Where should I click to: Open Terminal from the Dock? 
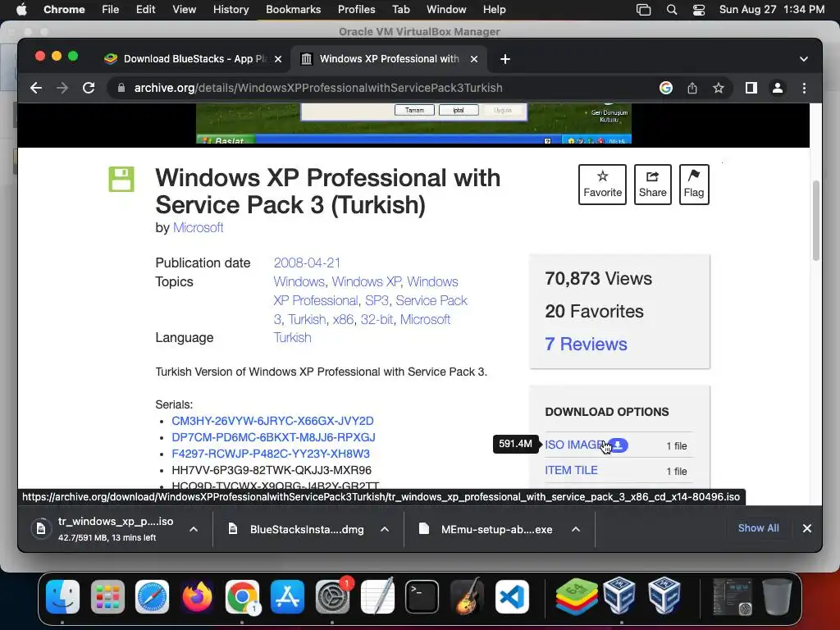[422, 597]
